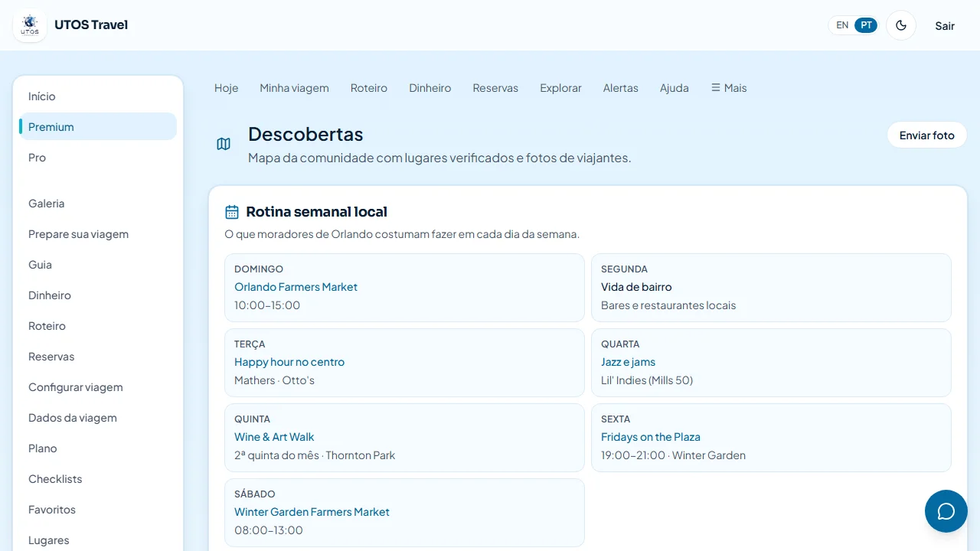Open the Explorar tab

pyautogui.click(x=560, y=88)
